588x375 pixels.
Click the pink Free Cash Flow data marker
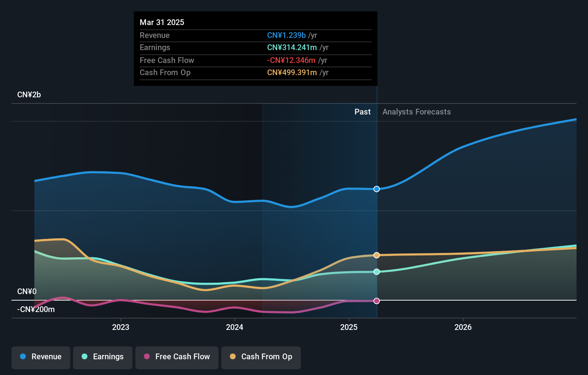tap(377, 301)
